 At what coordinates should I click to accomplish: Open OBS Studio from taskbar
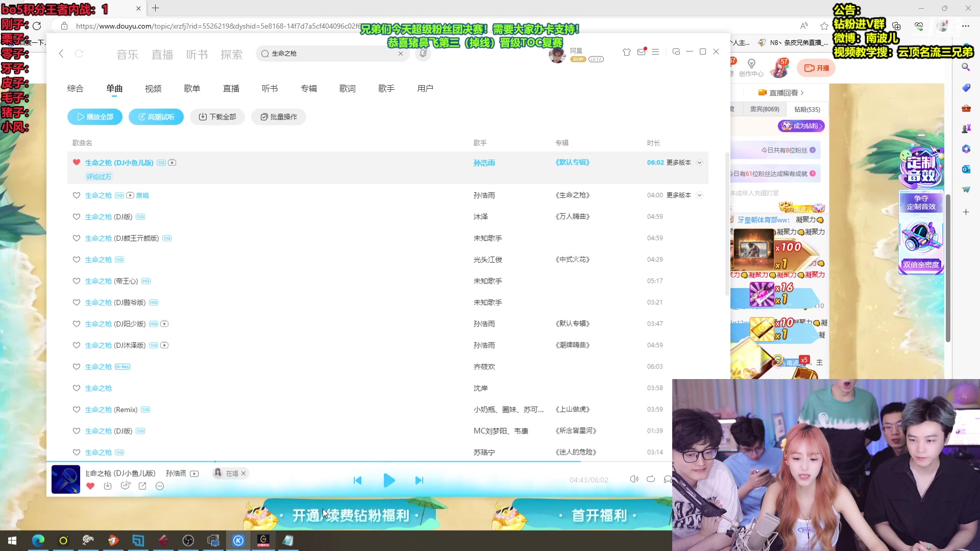[x=188, y=540]
